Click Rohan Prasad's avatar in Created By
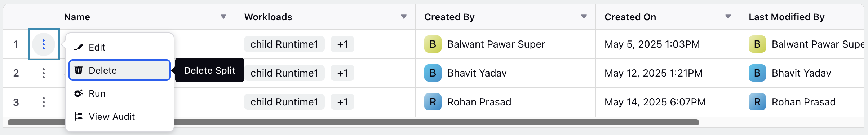This screenshot has width=868, height=135. (x=433, y=102)
